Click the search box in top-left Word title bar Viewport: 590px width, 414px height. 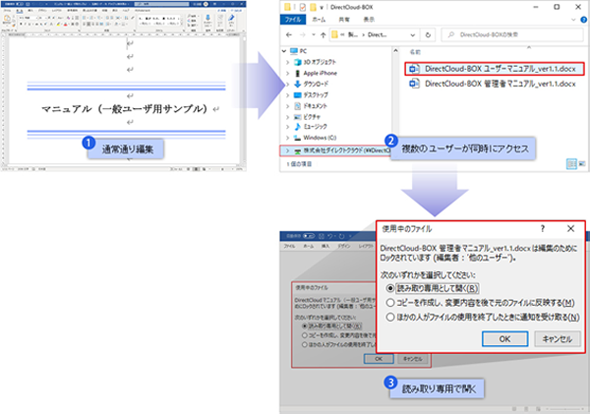click(161, 4)
